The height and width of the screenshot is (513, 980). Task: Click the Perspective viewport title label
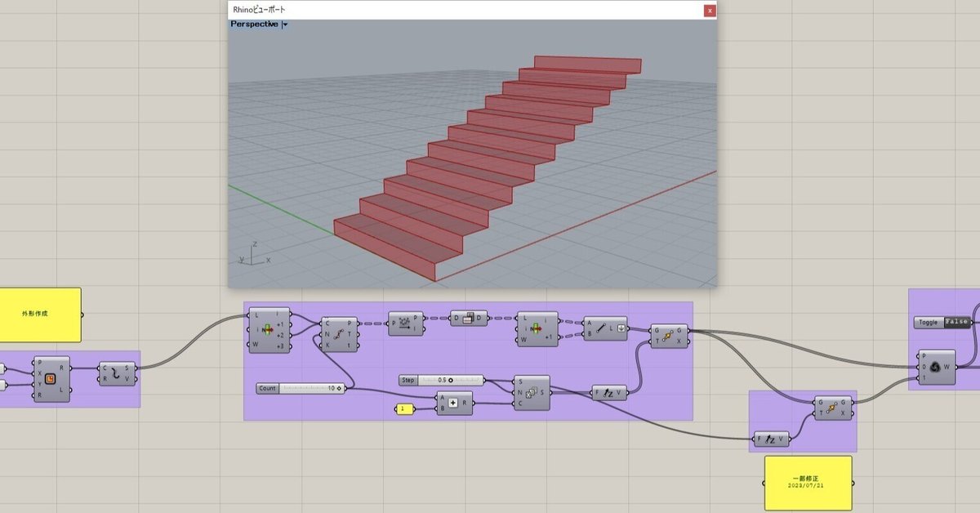(254, 25)
